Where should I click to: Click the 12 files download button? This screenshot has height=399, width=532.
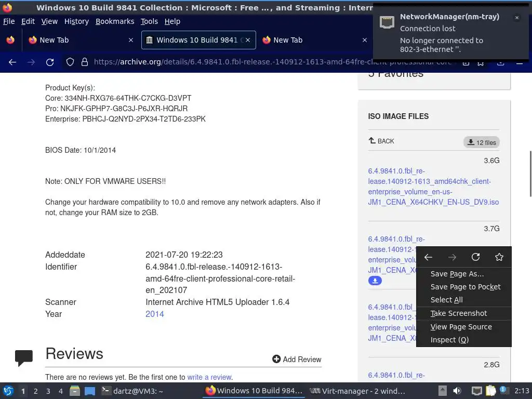pyautogui.click(x=482, y=142)
